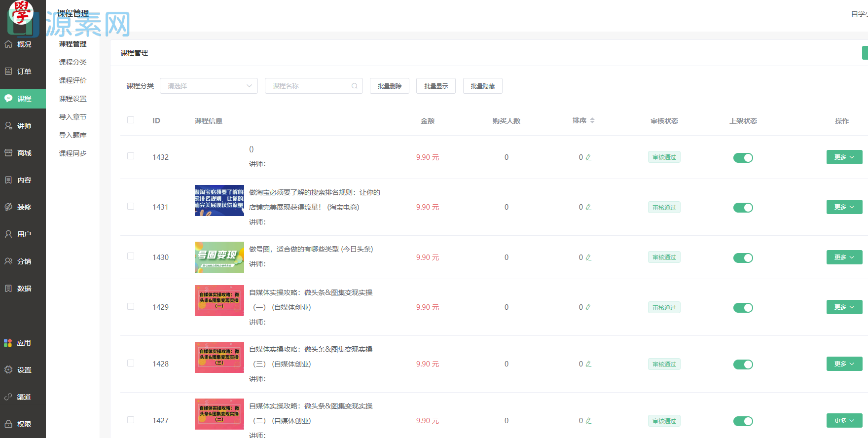
Task: Open the 订单 orders sidebar item
Action: click(x=23, y=72)
